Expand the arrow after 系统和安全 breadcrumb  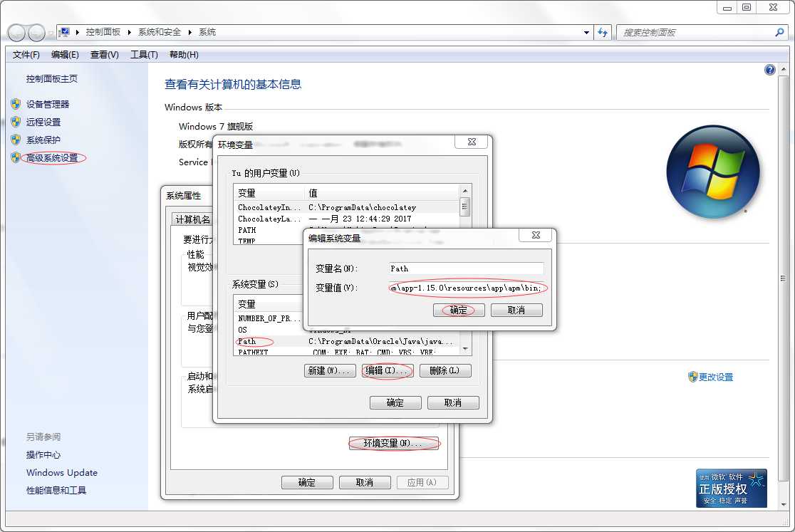coord(189,33)
